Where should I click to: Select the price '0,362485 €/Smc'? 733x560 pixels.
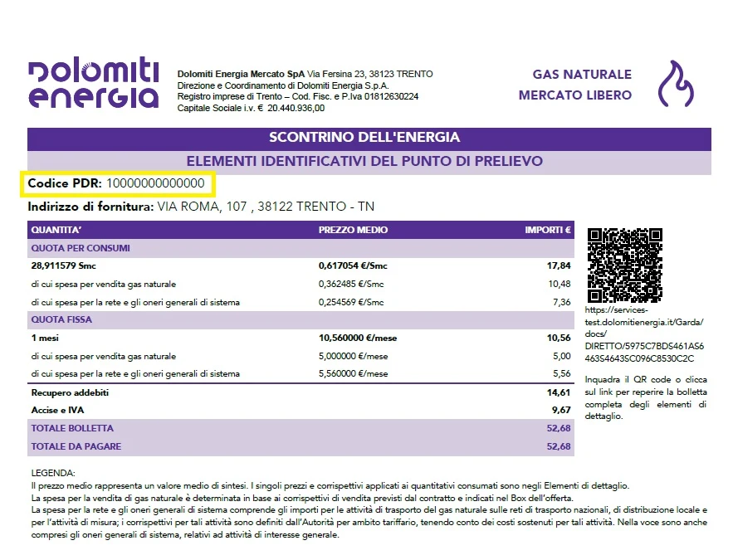point(351,284)
